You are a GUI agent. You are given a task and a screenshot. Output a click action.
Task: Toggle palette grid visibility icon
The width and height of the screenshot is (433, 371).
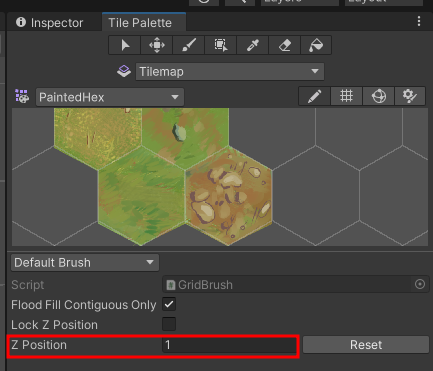point(346,97)
